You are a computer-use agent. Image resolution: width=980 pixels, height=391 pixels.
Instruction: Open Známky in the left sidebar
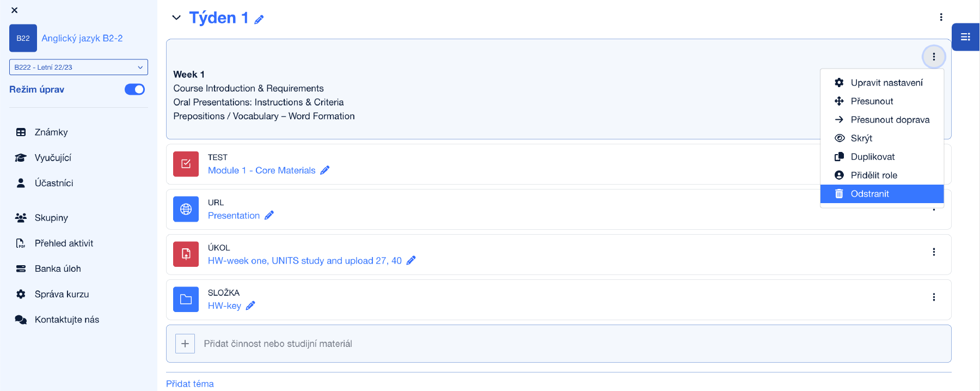[x=51, y=132]
